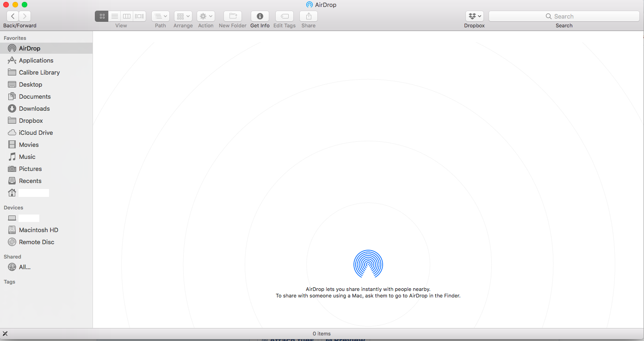
Task: Select the laptop device icon
Action: [x=12, y=218]
